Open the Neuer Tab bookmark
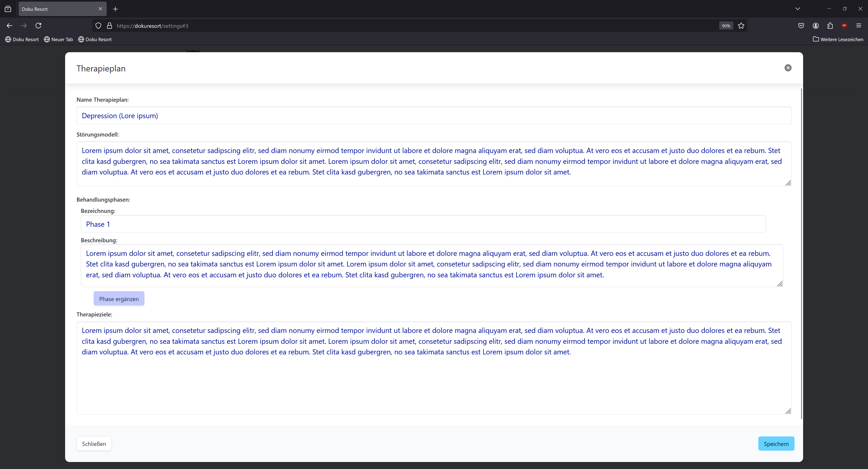The height and width of the screenshot is (469, 868). tap(59, 39)
